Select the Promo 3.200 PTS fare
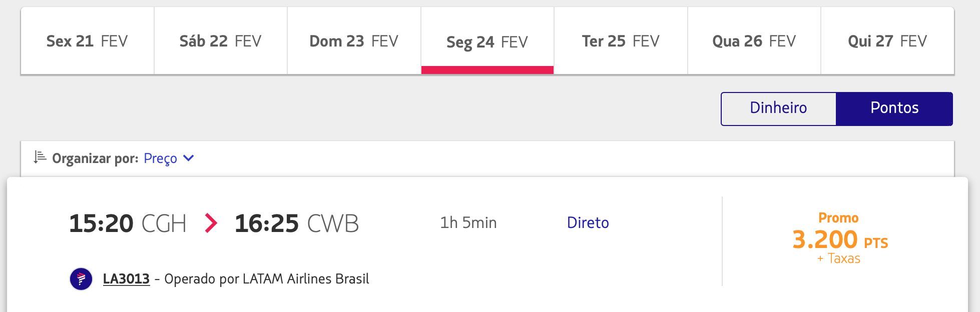Screen dimensions: 980x312 click(x=840, y=238)
